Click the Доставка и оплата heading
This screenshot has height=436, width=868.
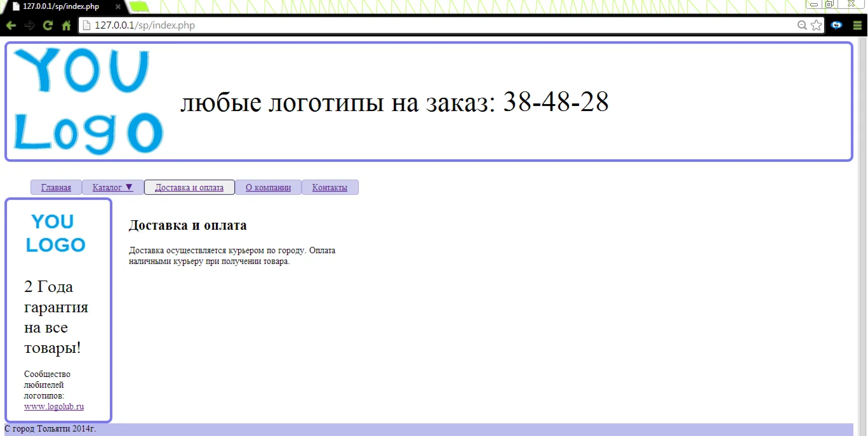(x=188, y=225)
